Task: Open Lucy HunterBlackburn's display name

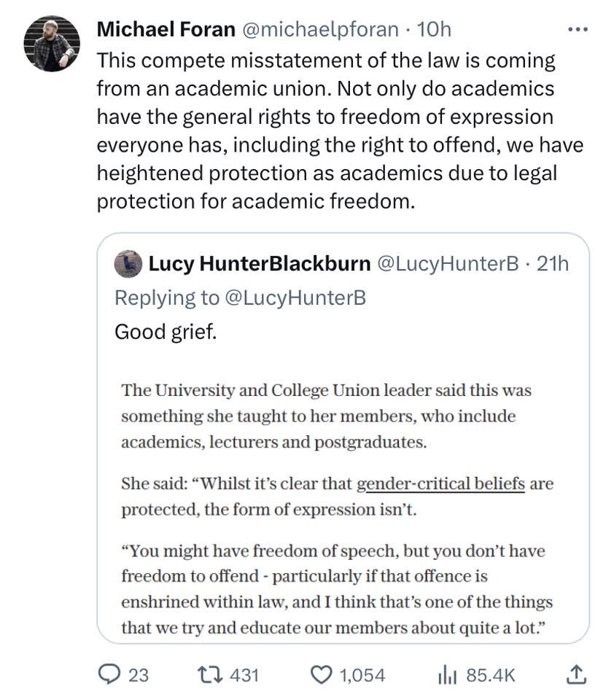Action: pyautogui.click(x=259, y=263)
